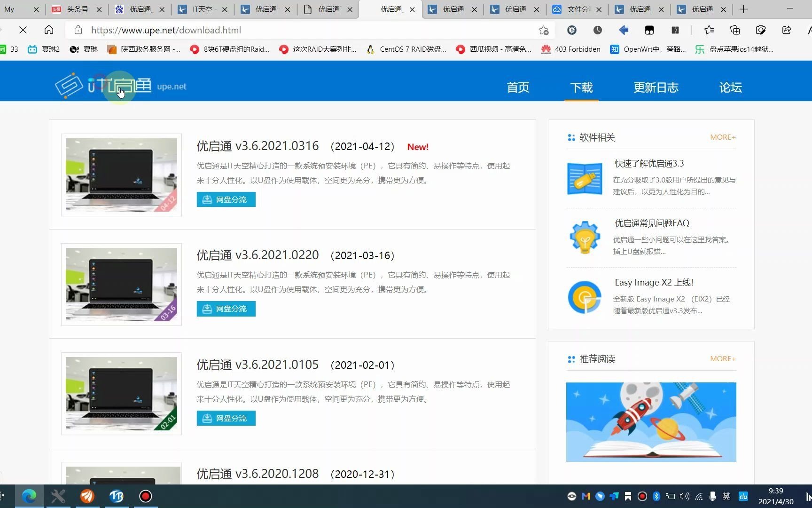Open Wi-Fi network menu in tray
Viewport: 812px width, 508px height.
pos(699,496)
